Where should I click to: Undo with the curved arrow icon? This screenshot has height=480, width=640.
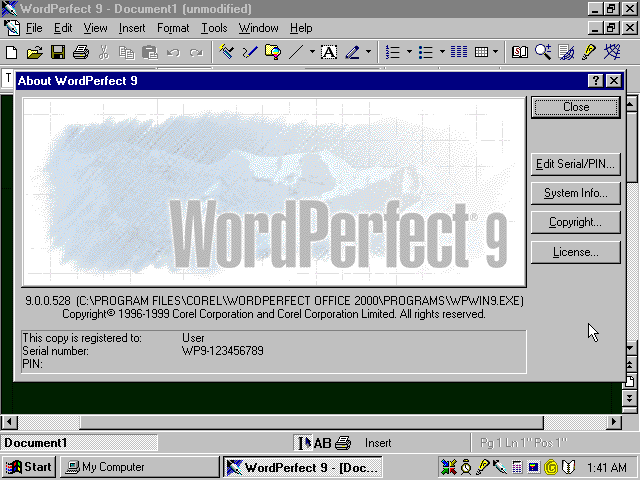coord(173,52)
